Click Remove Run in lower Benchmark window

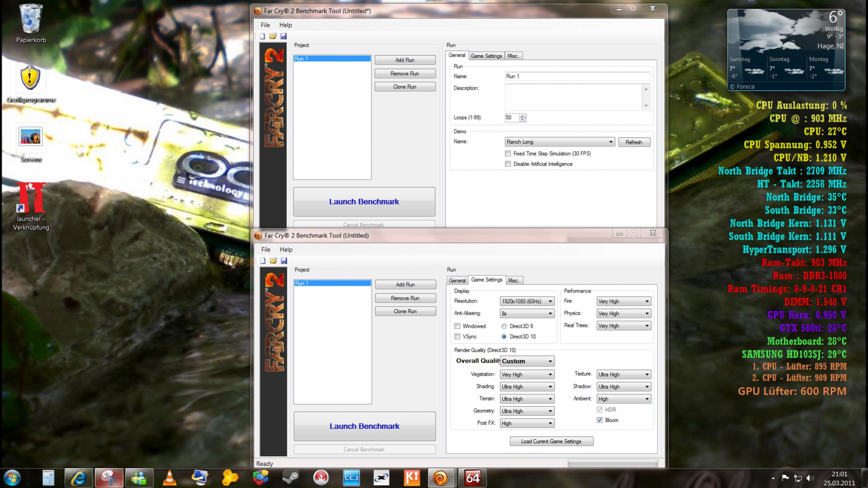[x=405, y=298]
